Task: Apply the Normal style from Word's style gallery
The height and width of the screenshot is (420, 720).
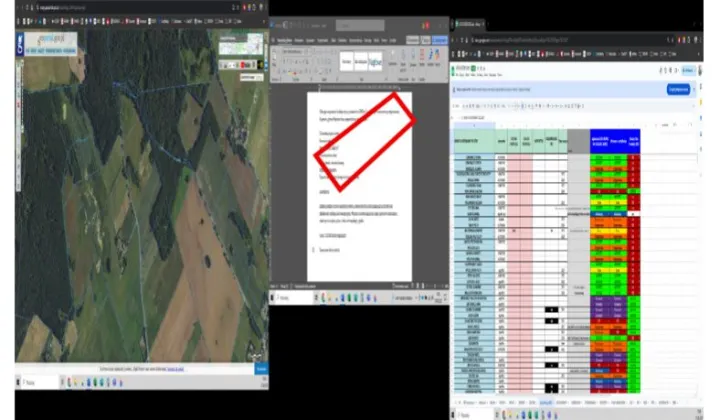Action: pyautogui.click(x=347, y=62)
